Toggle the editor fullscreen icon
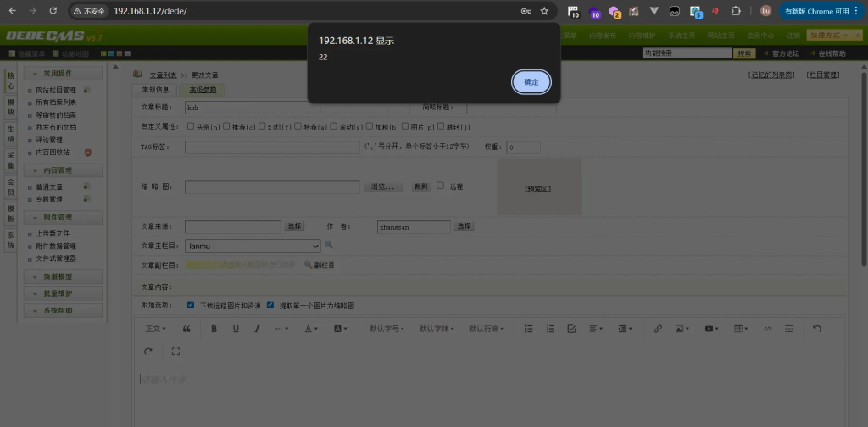Image resolution: width=868 pixels, height=427 pixels. click(175, 351)
